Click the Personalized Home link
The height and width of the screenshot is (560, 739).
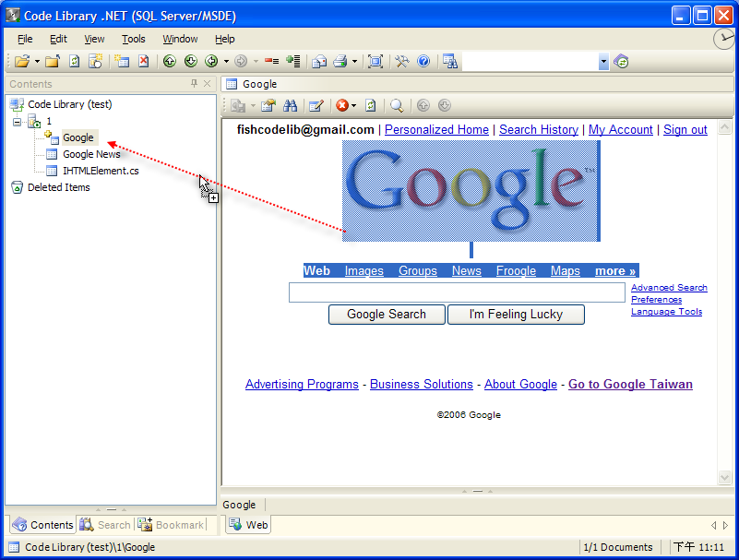pyautogui.click(x=436, y=130)
